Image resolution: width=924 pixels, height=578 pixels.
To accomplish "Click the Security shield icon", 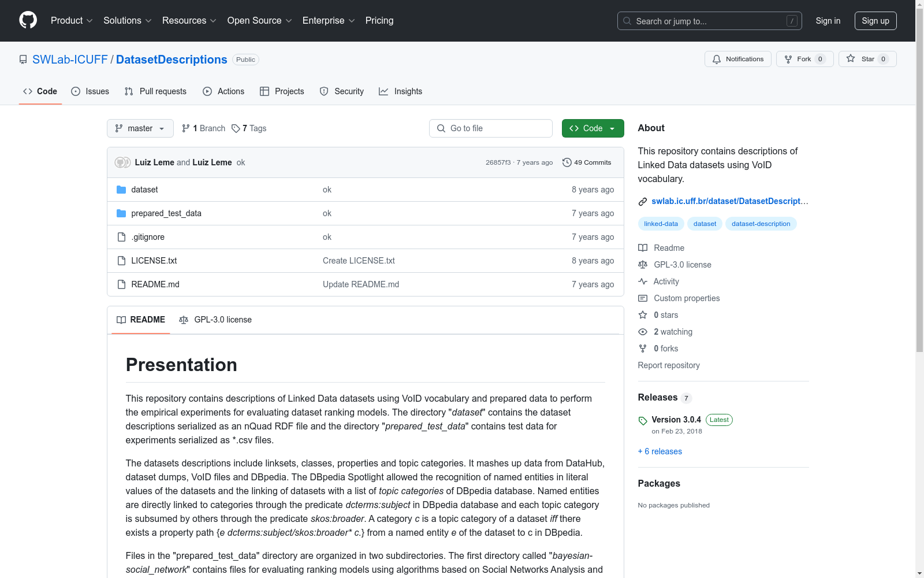I will [x=324, y=91].
